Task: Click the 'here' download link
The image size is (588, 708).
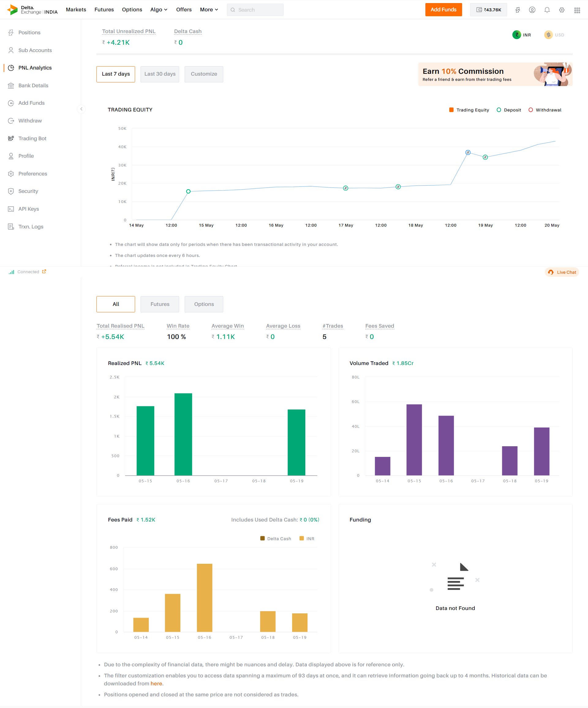Action: [156, 684]
